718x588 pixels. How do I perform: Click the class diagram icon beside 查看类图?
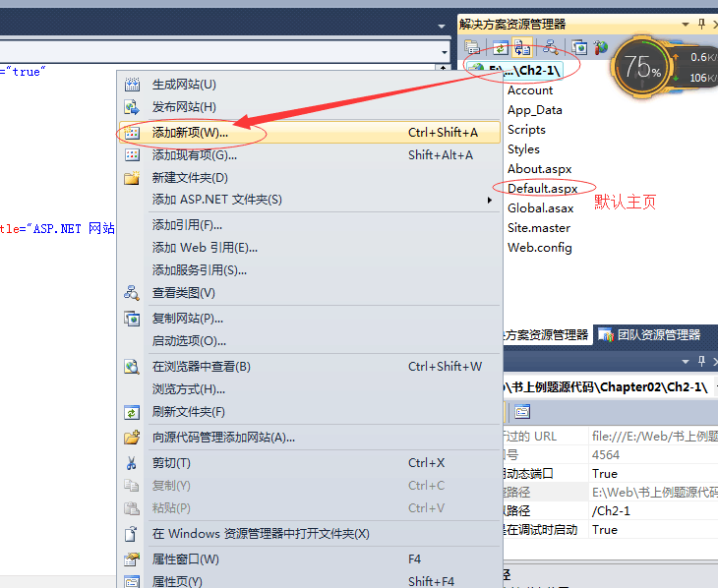click(132, 293)
